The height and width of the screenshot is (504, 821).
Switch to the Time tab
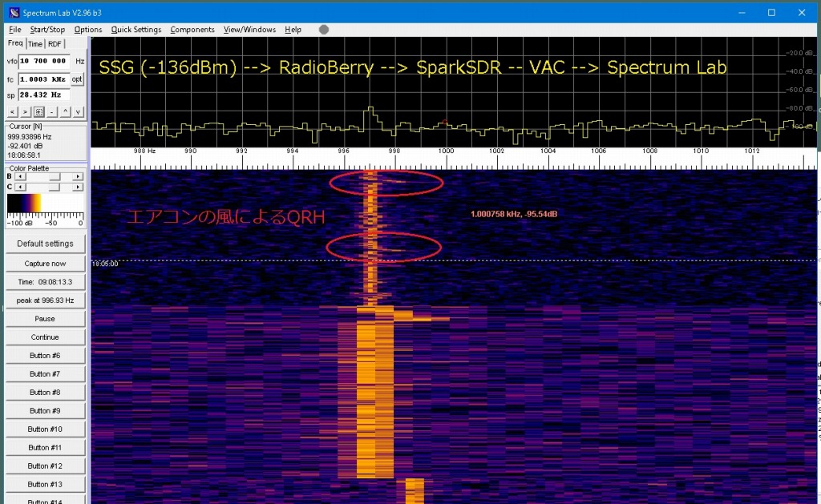click(x=35, y=44)
